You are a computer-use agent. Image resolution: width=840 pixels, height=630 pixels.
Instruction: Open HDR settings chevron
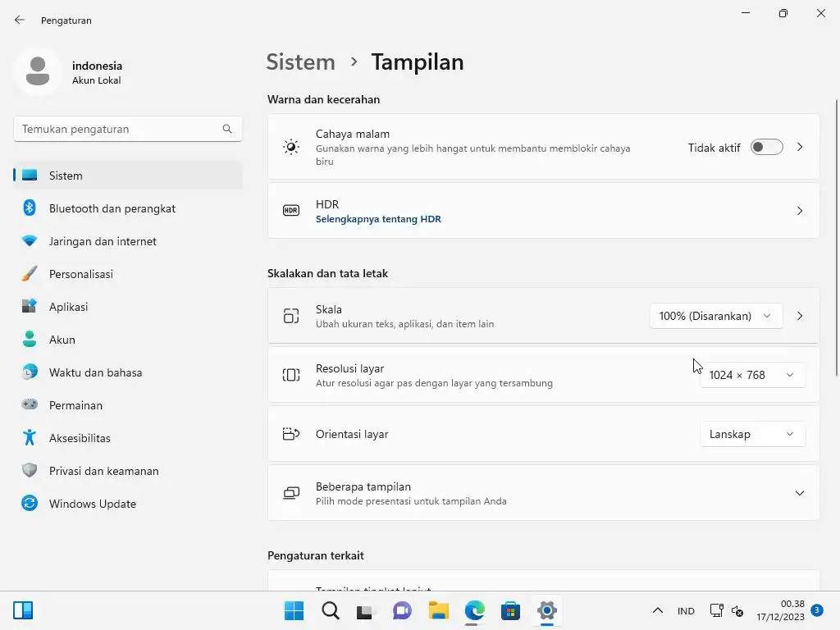[799, 211]
